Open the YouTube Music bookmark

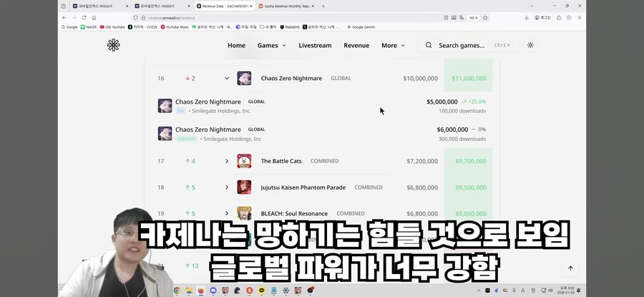coord(175,27)
